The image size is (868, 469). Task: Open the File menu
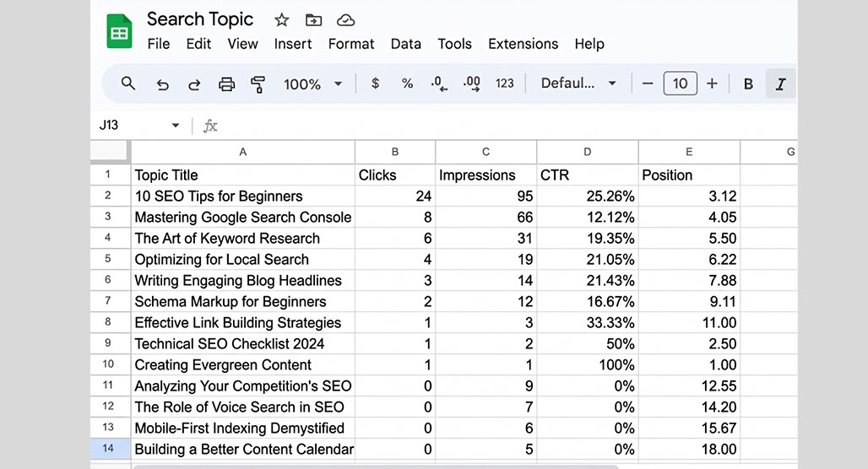tap(159, 44)
